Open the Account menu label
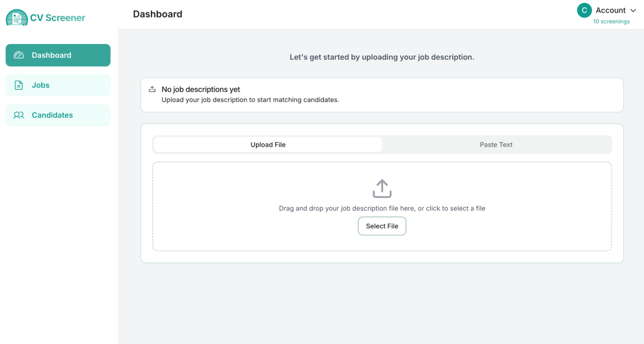 coord(610,10)
